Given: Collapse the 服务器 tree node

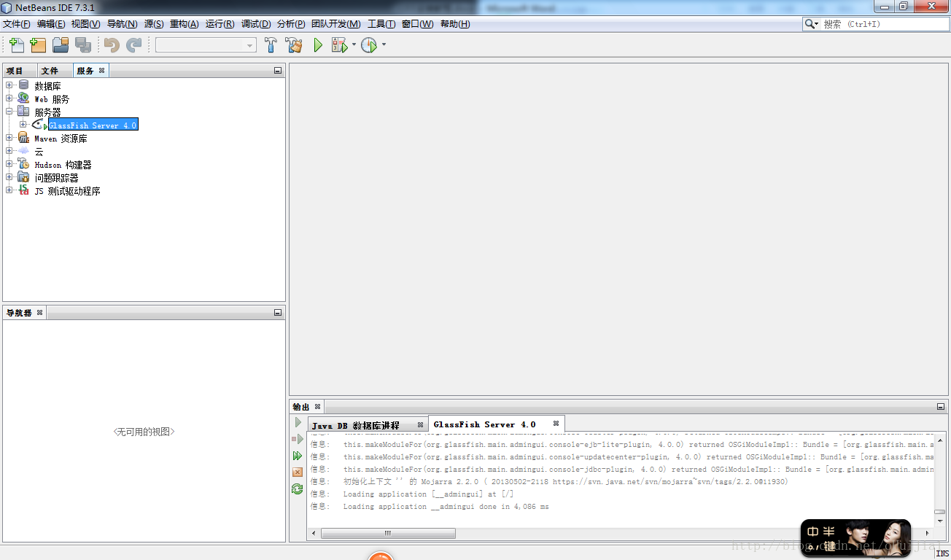Looking at the screenshot, I should (9, 112).
